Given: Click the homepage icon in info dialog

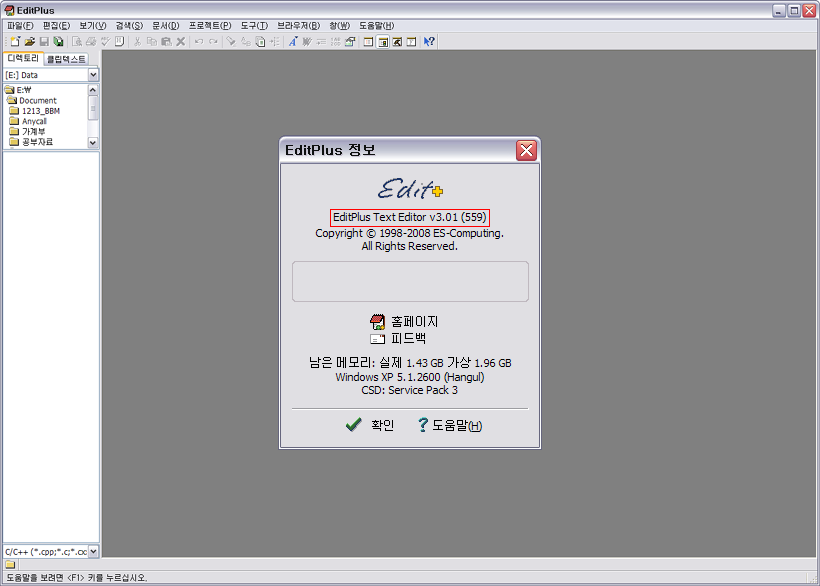Looking at the screenshot, I should coord(378,322).
